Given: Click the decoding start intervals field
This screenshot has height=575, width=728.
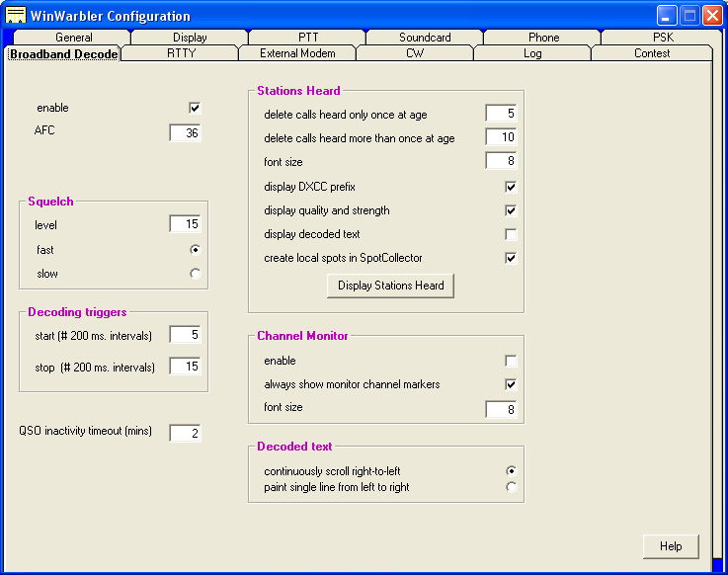Looking at the screenshot, I should click(x=186, y=334).
